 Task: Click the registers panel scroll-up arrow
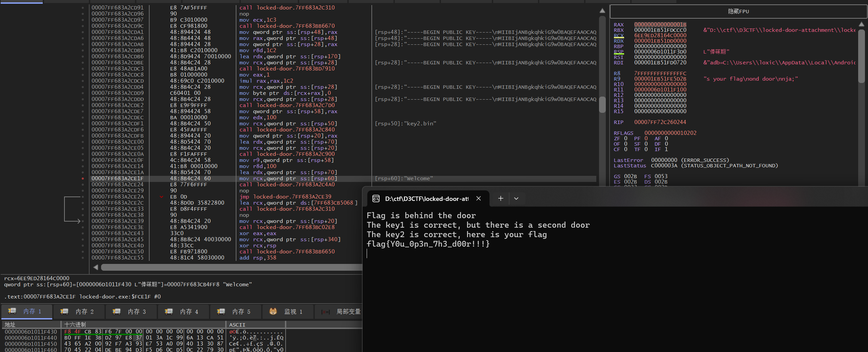click(862, 24)
